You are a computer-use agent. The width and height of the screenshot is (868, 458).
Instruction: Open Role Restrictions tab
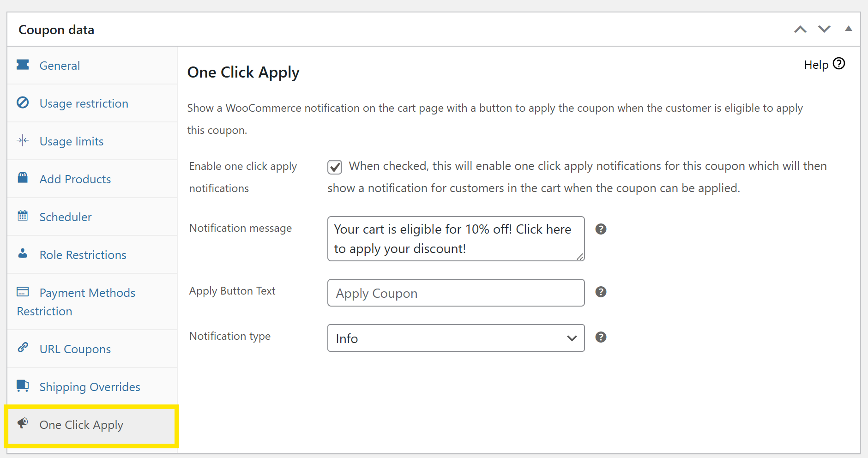[x=92, y=254]
